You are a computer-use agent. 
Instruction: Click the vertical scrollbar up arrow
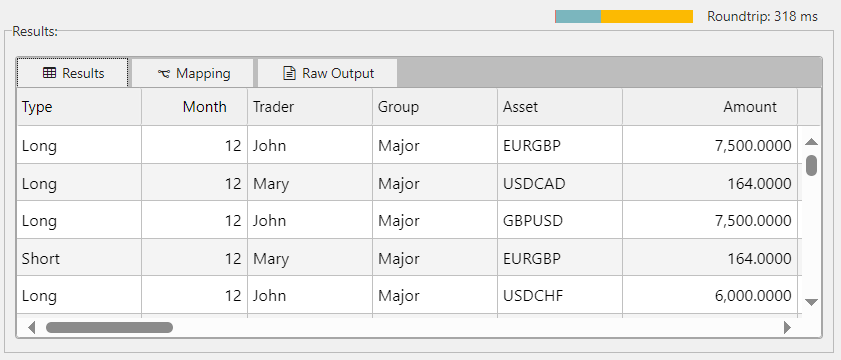click(812, 142)
